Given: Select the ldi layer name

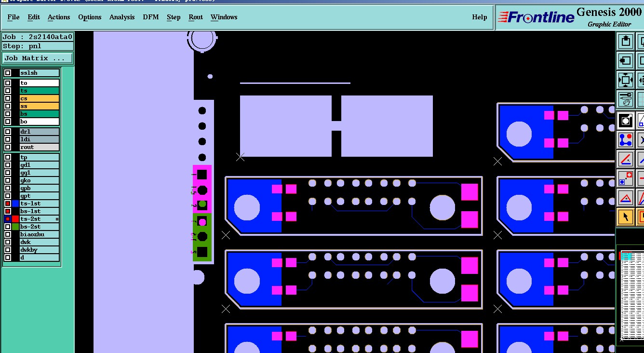Looking at the screenshot, I should (x=39, y=139).
